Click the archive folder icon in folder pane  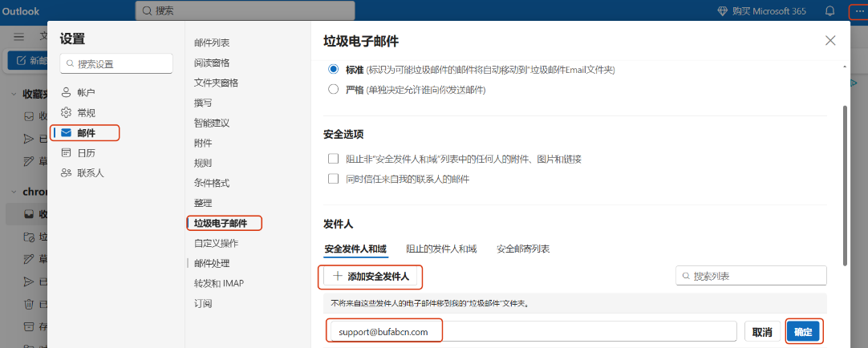click(29, 326)
